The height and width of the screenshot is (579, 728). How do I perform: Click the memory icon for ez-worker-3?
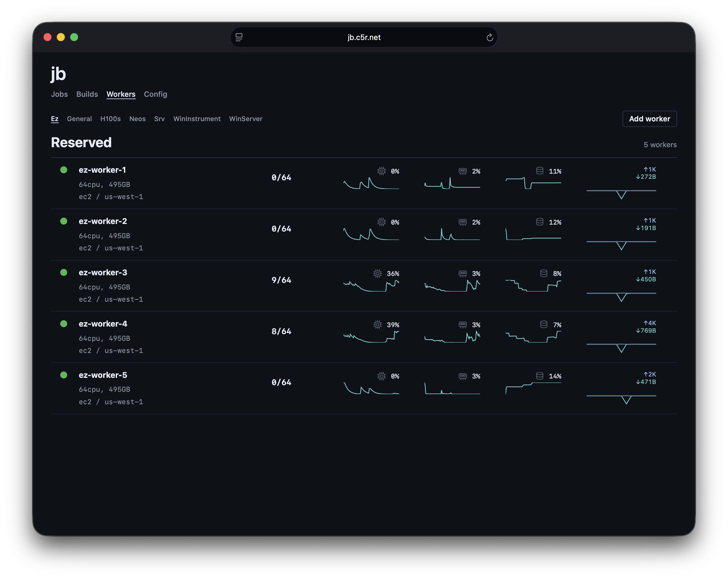[462, 274]
